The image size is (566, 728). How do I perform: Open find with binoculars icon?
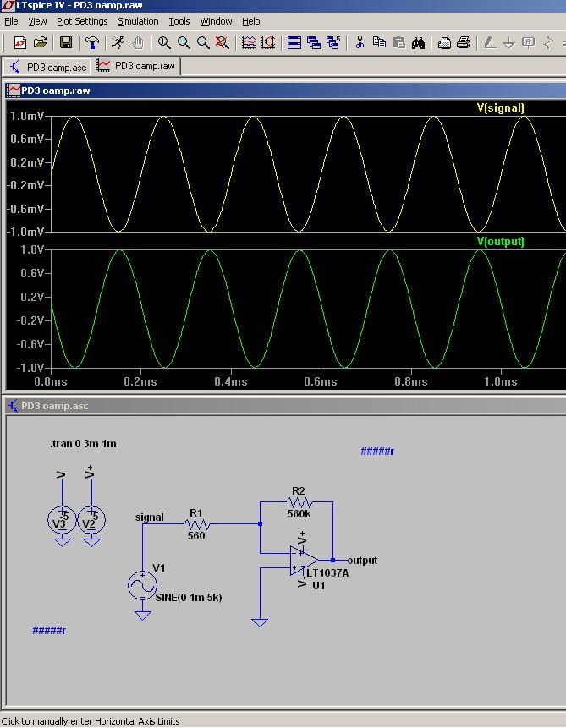pyautogui.click(x=418, y=43)
